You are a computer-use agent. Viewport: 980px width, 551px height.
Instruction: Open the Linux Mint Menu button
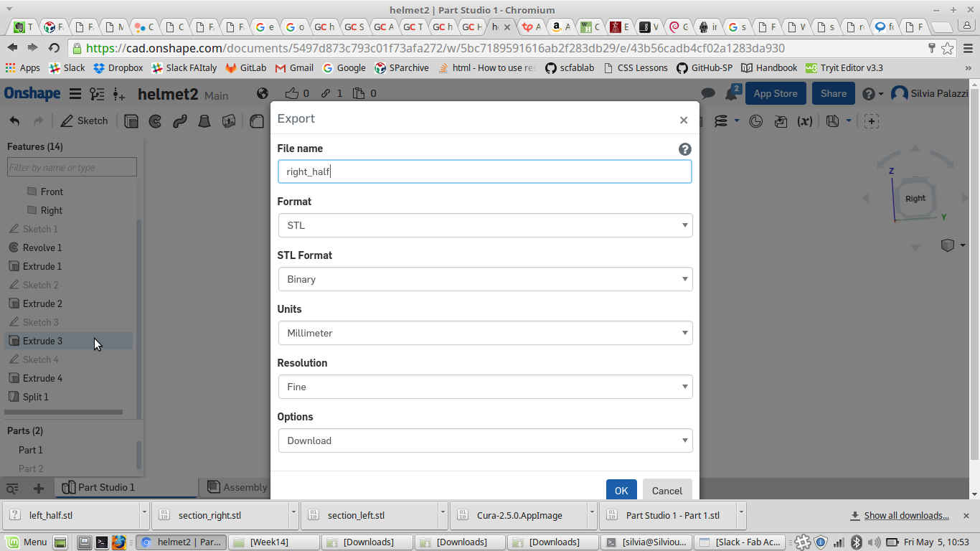(x=27, y=542)
